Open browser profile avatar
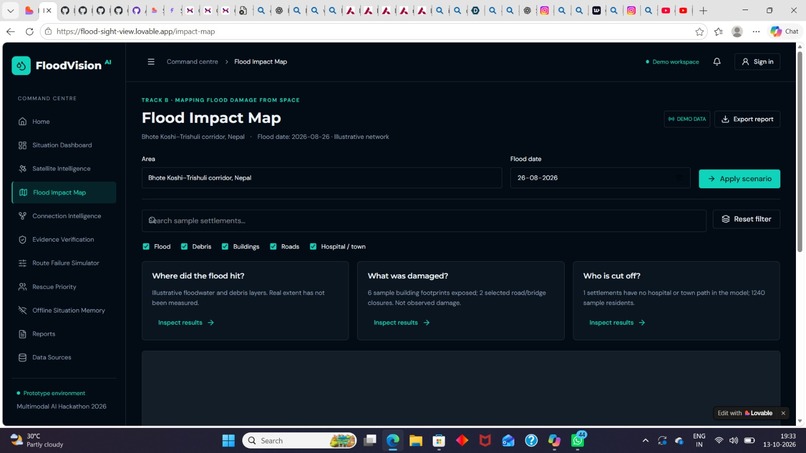The image size is (806, 453). (x=737, y=32)
